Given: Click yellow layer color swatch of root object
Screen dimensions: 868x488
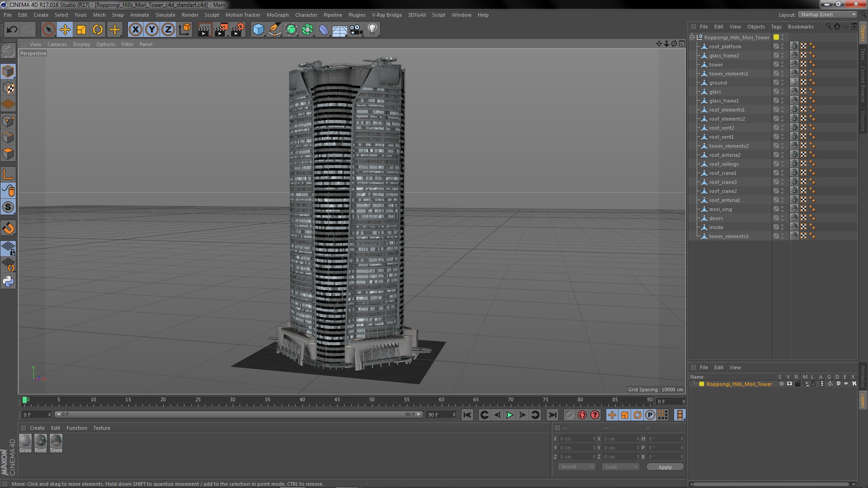Looking at the screenshot, I should tap(776, 37).
